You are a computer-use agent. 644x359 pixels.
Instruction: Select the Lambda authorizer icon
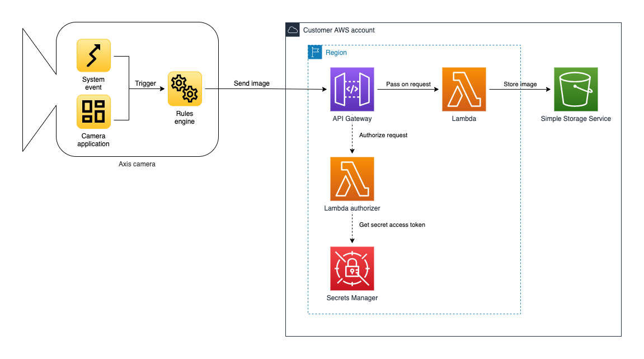pyautogui.click(x=352, y=179)
